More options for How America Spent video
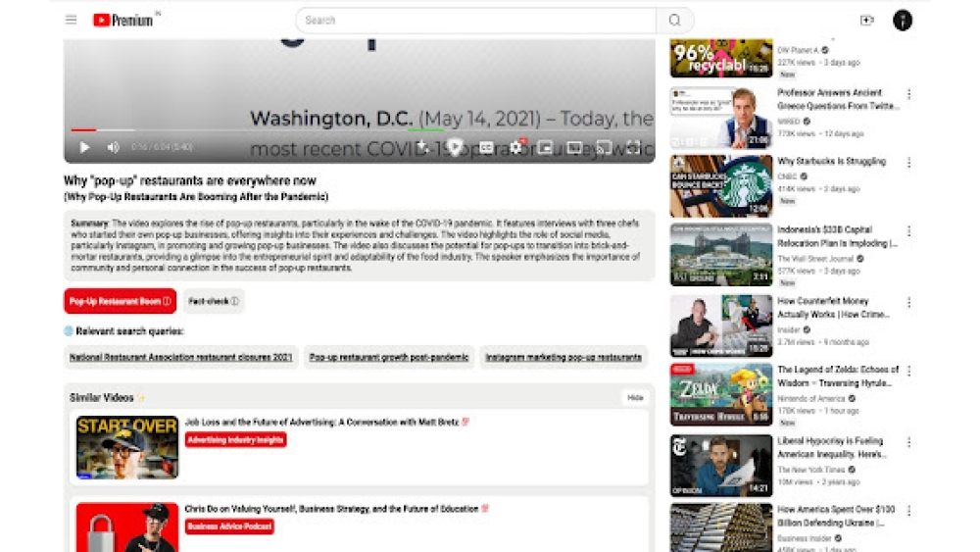 [908, 512]
